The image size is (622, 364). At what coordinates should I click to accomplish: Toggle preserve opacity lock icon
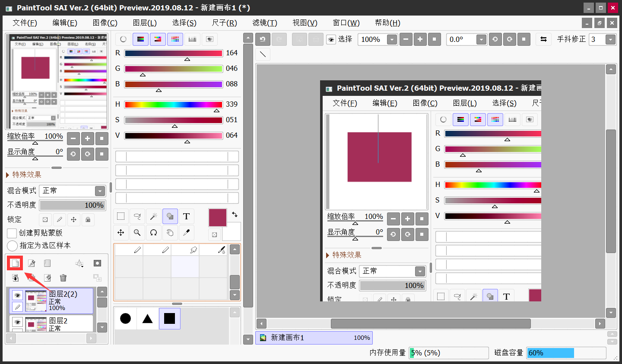(45, 219)
